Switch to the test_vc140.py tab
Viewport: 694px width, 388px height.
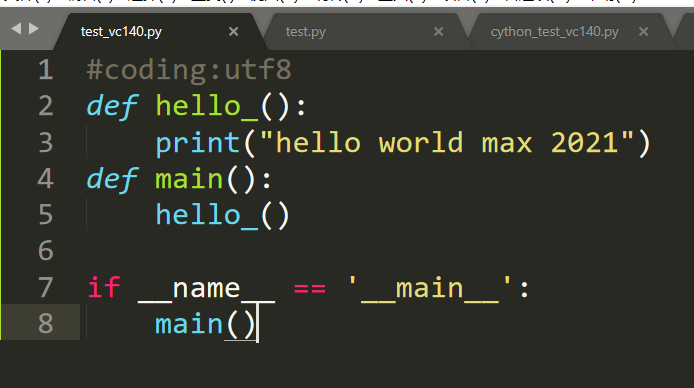click(x=121, y=32)
